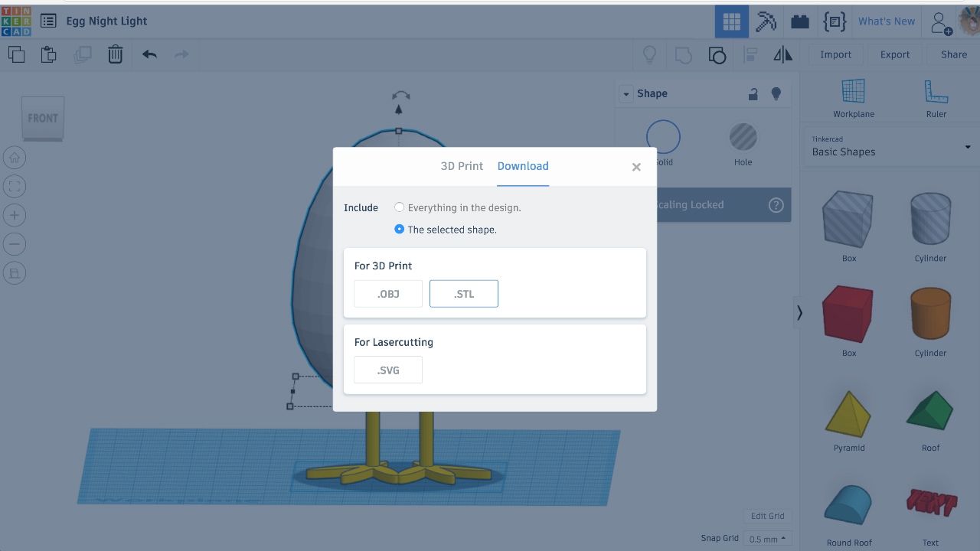Zoom out of the workplane
The height and width of the screenshot is (551, 980).
pos(14,244)
